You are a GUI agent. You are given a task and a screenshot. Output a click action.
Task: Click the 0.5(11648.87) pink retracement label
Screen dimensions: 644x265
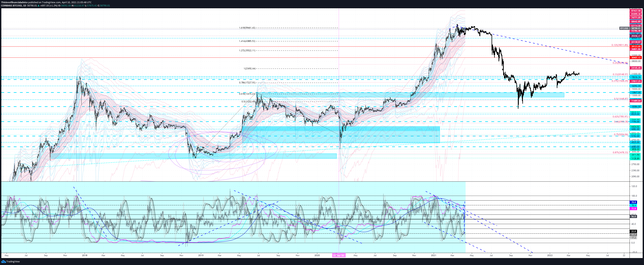point(621,99)
